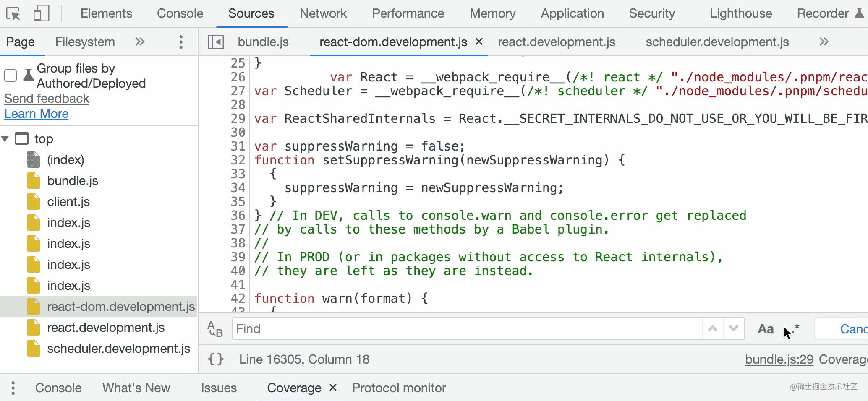Check Group files by Authored/Deployed
Viewport: 868px width, 401px height.
(x=11, y=76)
